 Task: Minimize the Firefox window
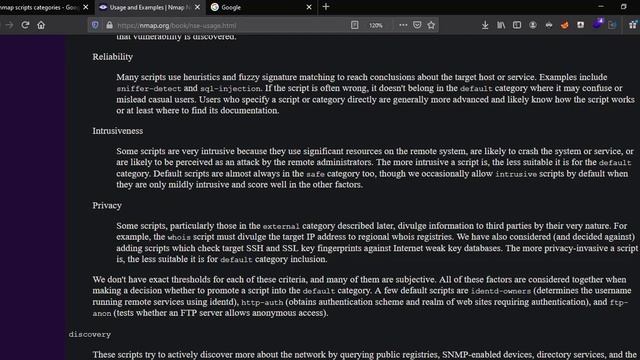(601, 7)
